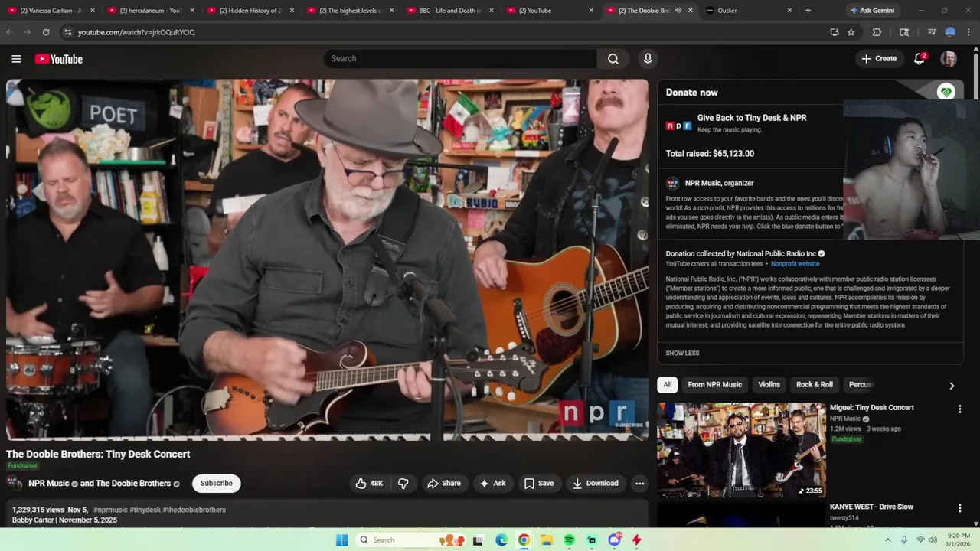The height and width of the screenshot is (551, 980).
Task: Open the Miguel Tiny Desk Concert thumbnail
Action: (x=741, y=450)
